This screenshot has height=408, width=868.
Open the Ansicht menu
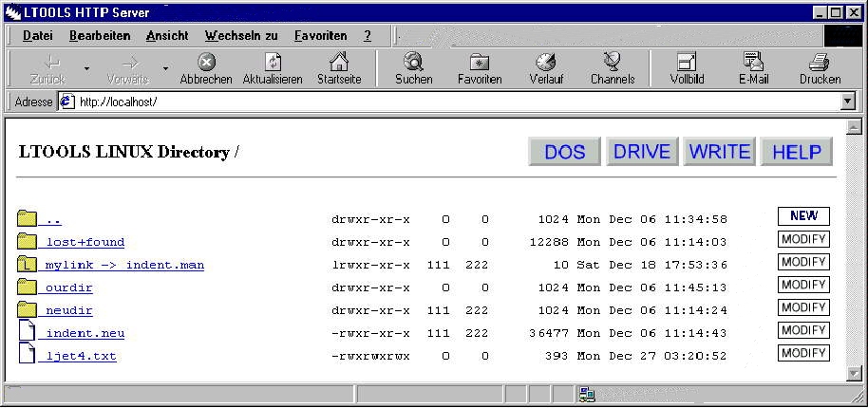pos(167,35)
